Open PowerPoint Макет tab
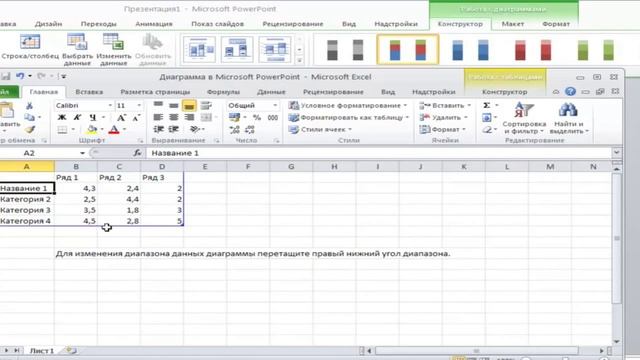Screen dimensions: 640x360 (513, 24)
